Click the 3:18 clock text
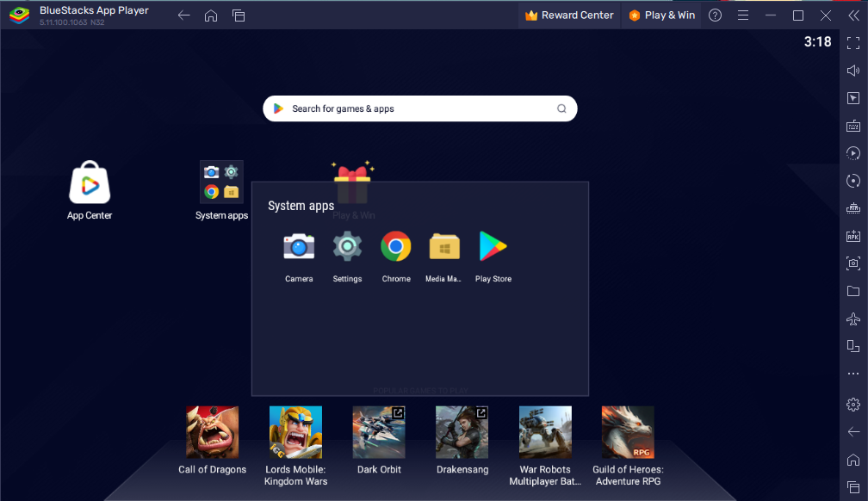Screen dimensions: 868x501 pos(818,42)
